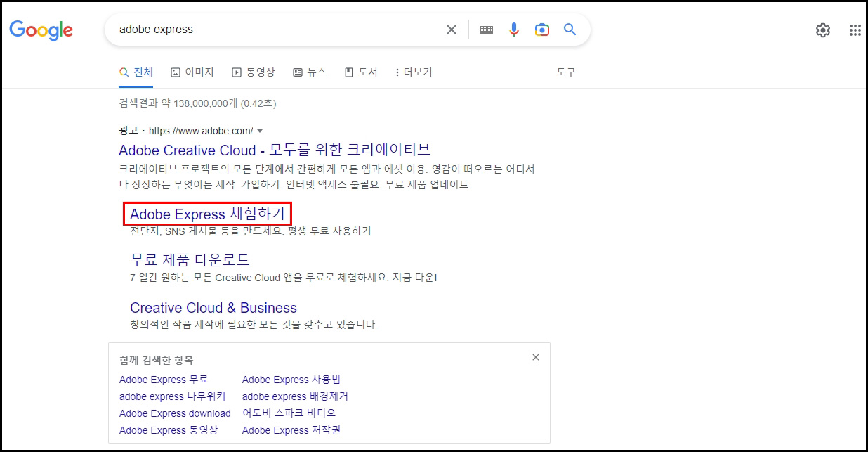Open Google settings gear icon
Screen dimensions: 868x452
(823, 30)
